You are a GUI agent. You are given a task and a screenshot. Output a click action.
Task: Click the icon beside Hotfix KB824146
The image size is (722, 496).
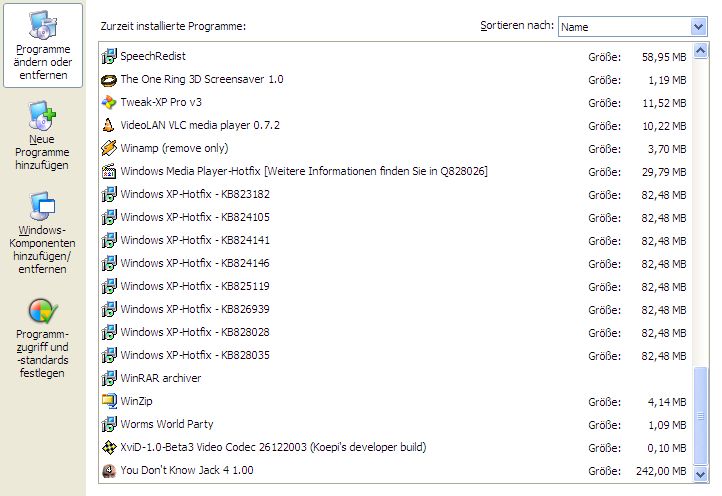pos(109,263)
